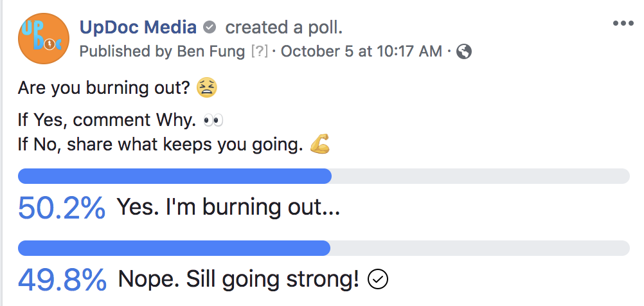644x306 pixels.
Task: Click the 50.2% result percentage
Action: [x=62, y=208]
